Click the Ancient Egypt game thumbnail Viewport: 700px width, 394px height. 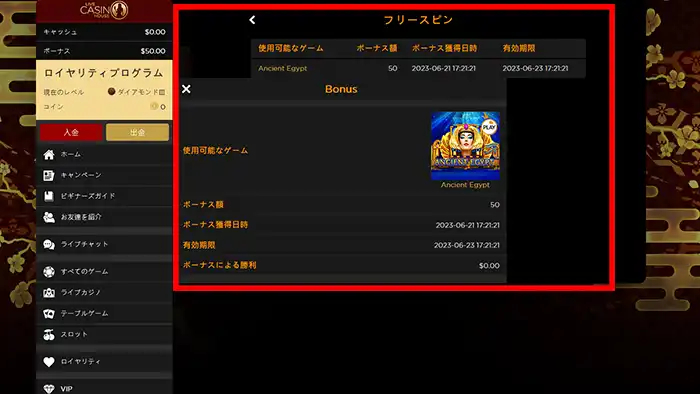click(x=465, y=146)
